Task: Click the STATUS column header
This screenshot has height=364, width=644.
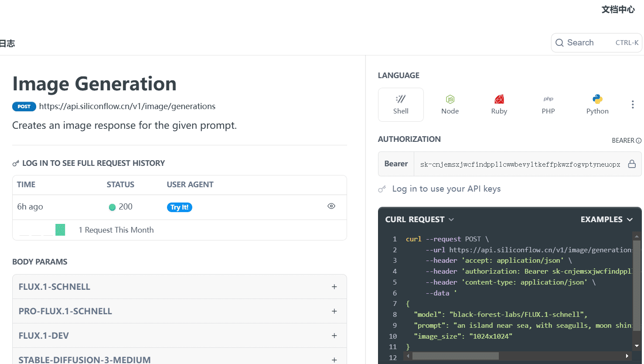Action: 120,185
